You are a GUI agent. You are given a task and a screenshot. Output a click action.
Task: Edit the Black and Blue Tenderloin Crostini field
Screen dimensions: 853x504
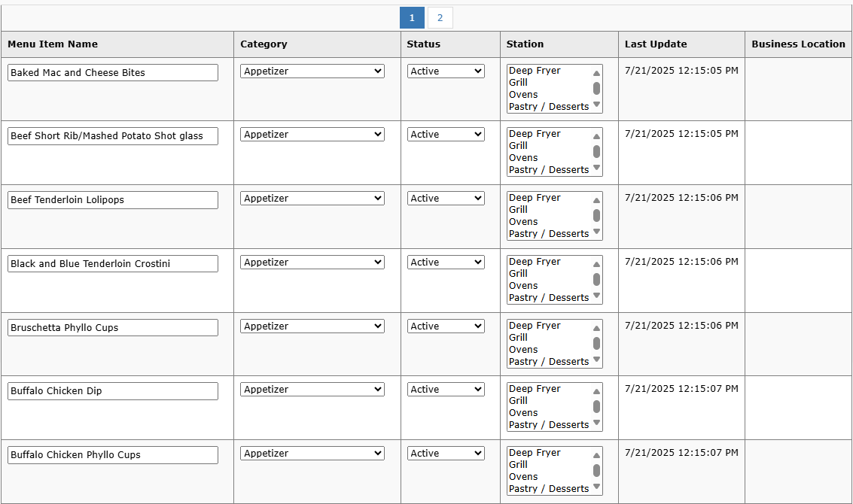point(113,264)
